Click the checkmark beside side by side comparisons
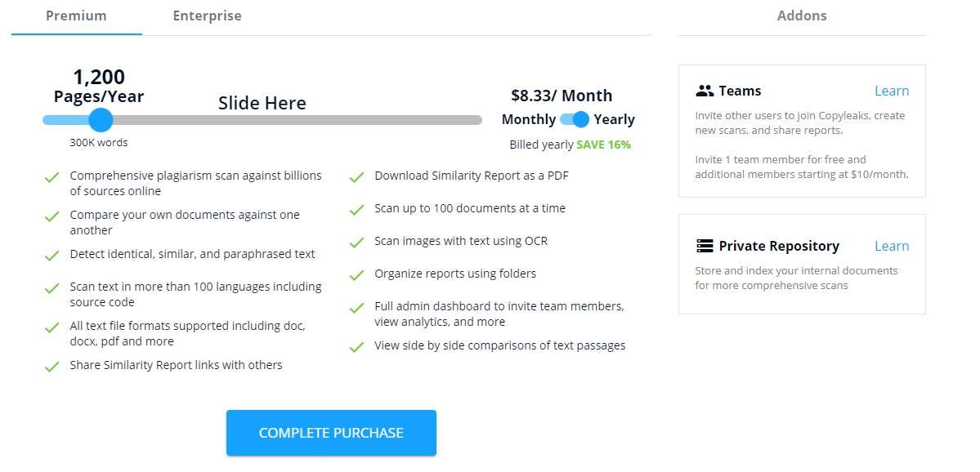Viewport: 980px width, 472px height. (356, 345)
